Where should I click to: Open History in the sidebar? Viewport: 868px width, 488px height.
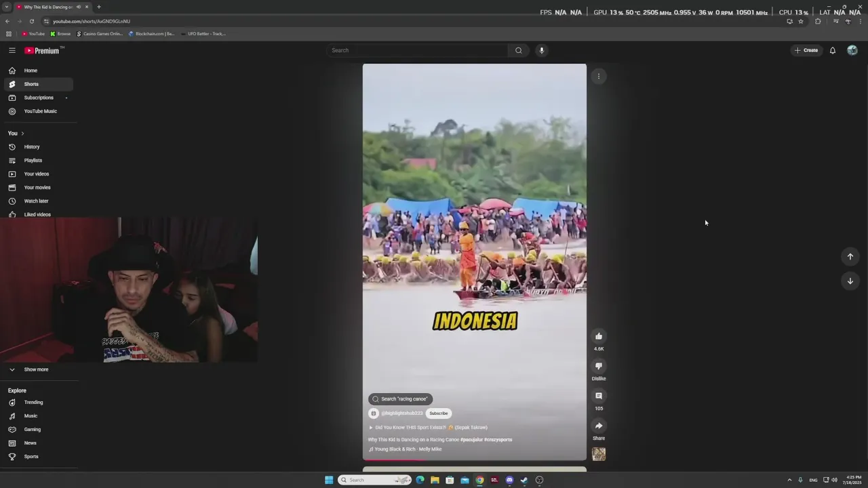tap(38, 147)
